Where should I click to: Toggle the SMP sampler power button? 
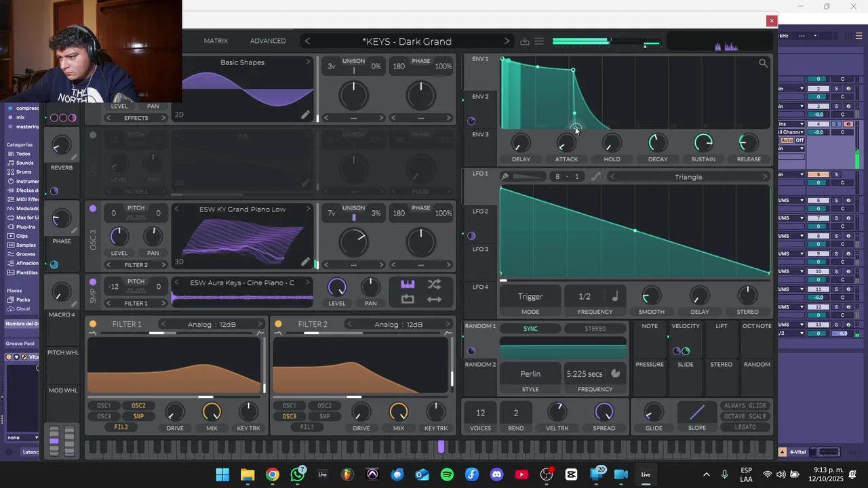click(93, 282)
